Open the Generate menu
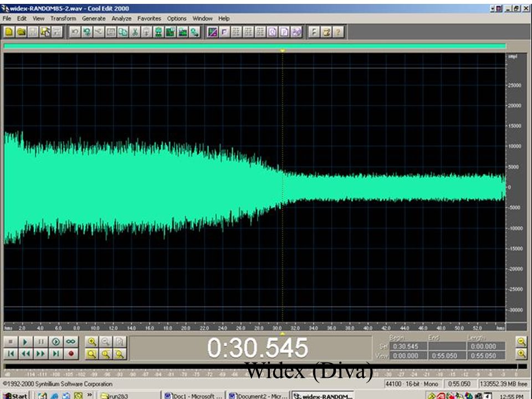Viewport: 532px width, 399px height. [x=94, y=18]
